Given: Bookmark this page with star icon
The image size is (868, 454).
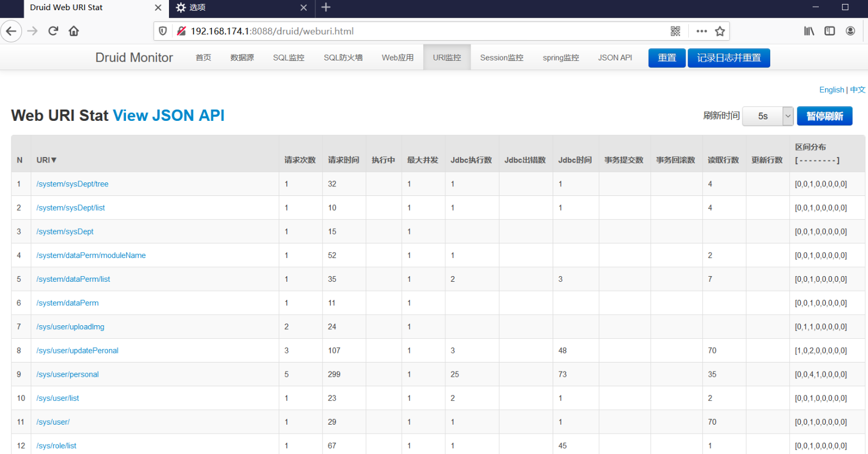Looking at the screenshot, I should point(720,31).
